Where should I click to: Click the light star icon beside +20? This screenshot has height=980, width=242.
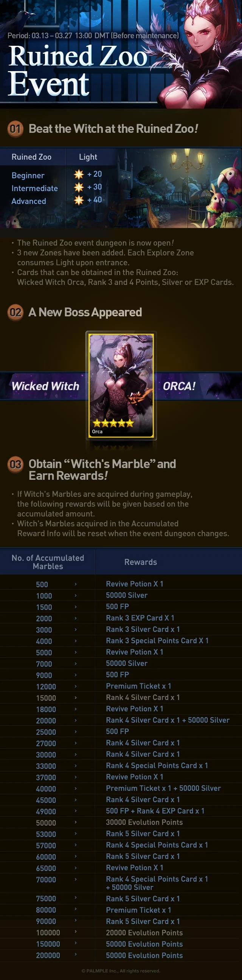[x=79, y=174]
